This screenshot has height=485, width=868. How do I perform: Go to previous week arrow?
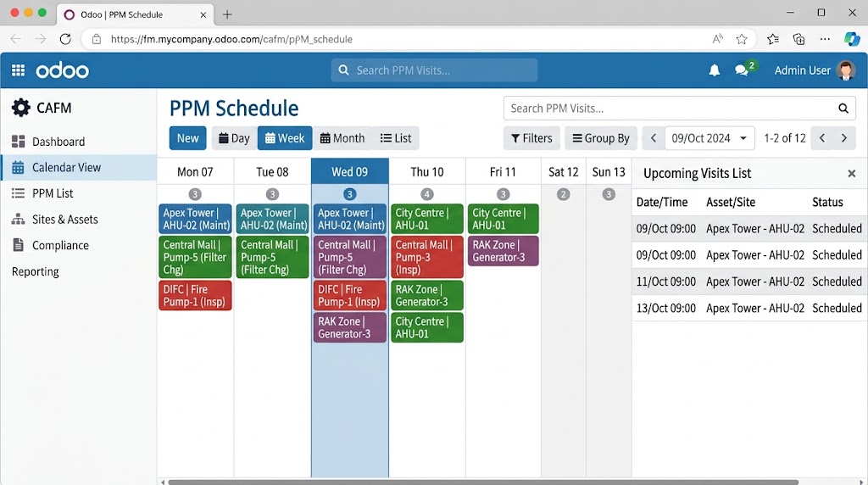coord(654,138)
